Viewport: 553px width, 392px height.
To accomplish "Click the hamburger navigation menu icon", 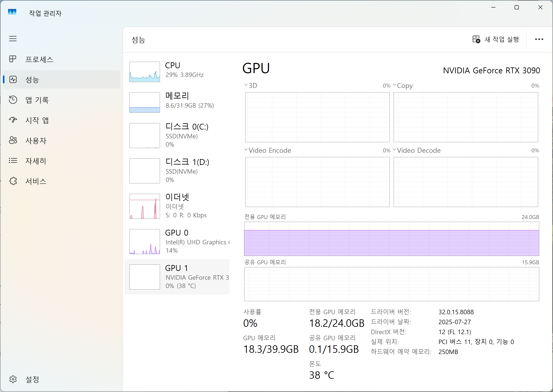I will click(13, 39).
